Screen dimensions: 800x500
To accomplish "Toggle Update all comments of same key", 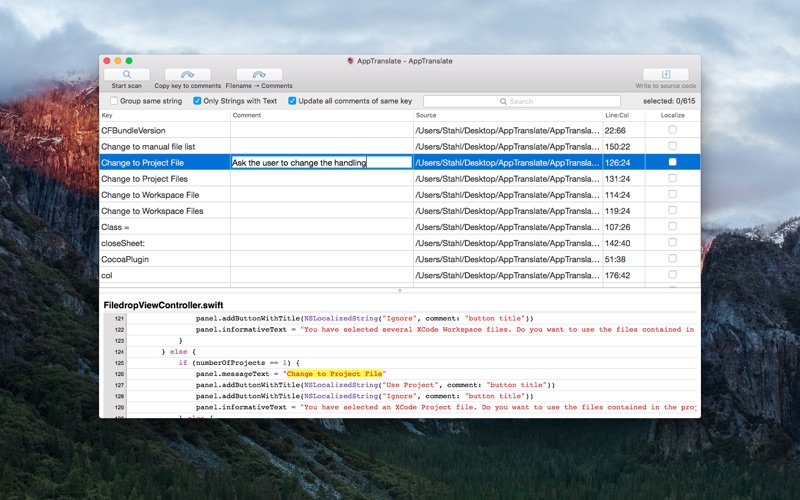I will point(292,101).
